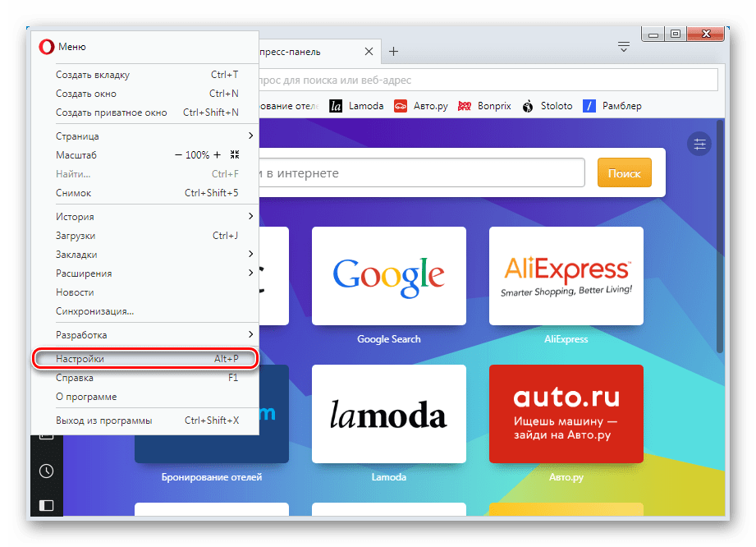Image resolution: width=756 pixels, height=547 pixels.
Task: Expand the Расширения submenu
Action: (145, 273)
